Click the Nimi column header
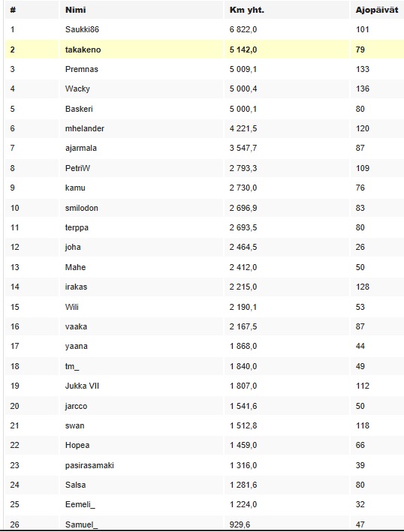Screen dimensions: 404x532 click(x=75, y=10)
